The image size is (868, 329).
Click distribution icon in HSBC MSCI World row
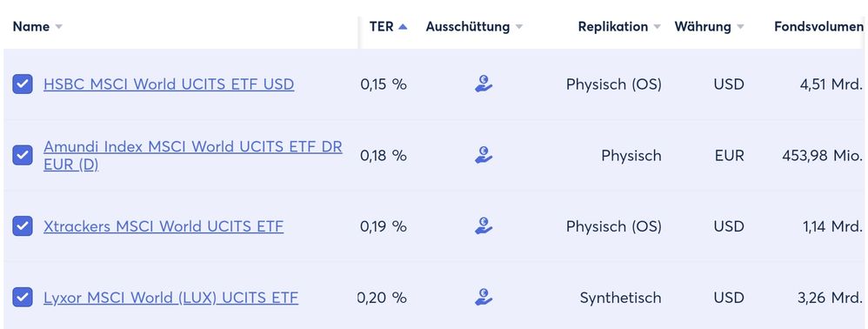[484, 84]
